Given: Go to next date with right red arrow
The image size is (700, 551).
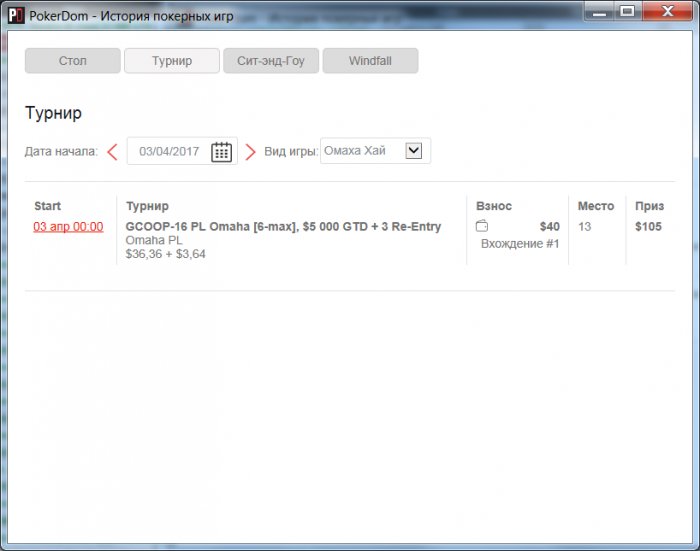Looking at the screenshot, I should (251, 152).
